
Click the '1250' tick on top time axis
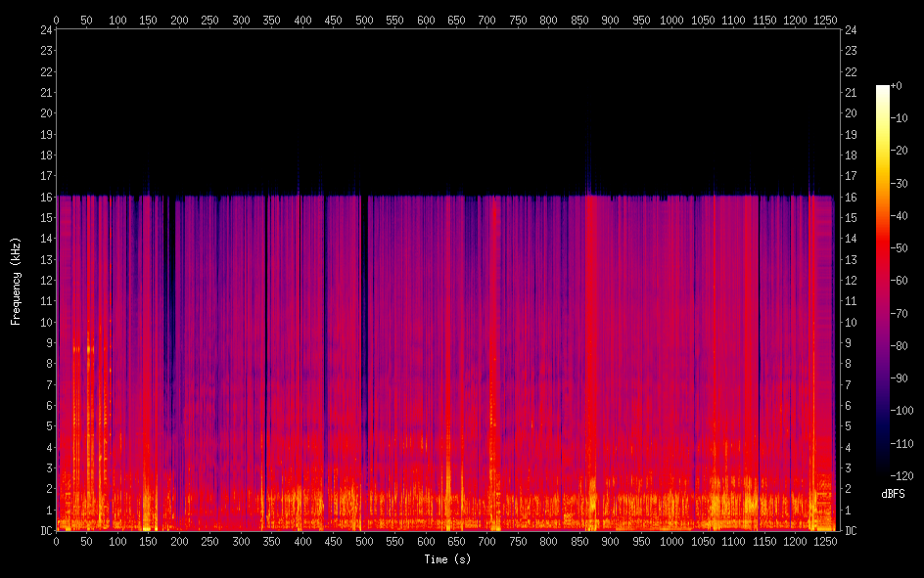tap(826, 20)
